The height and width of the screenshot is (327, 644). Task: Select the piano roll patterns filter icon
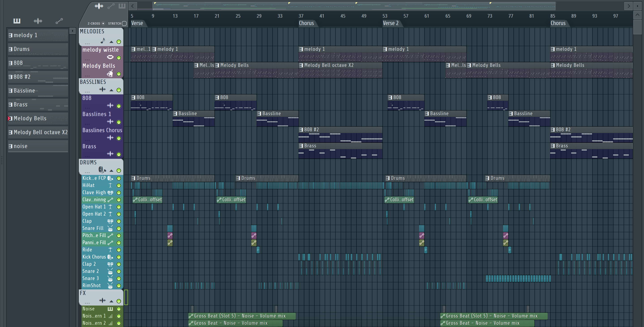(17, 21)
